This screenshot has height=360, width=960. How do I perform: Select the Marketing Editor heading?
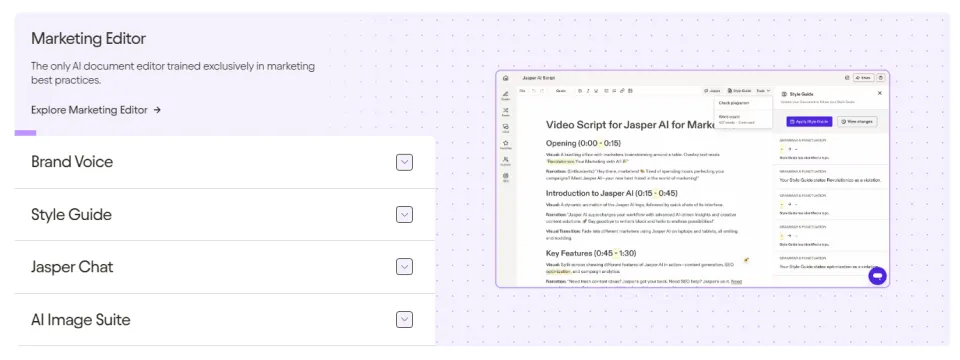pos(89,39)
